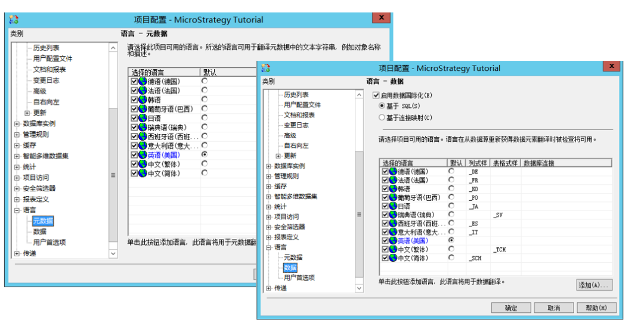Viewport: 644px width, 326px height.
Task: Click globe icon for 韩语 in front window
Action: pos(393,188)
